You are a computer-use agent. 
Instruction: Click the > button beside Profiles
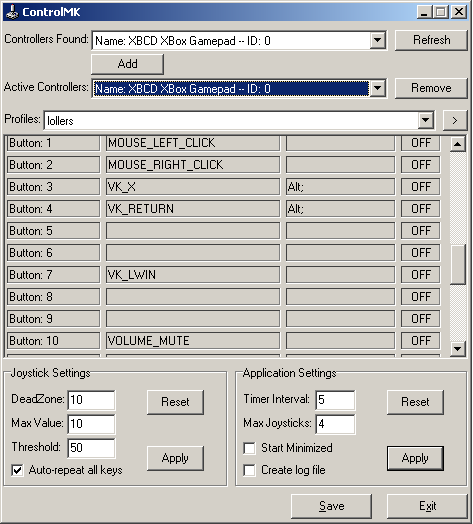pos(455,120)
